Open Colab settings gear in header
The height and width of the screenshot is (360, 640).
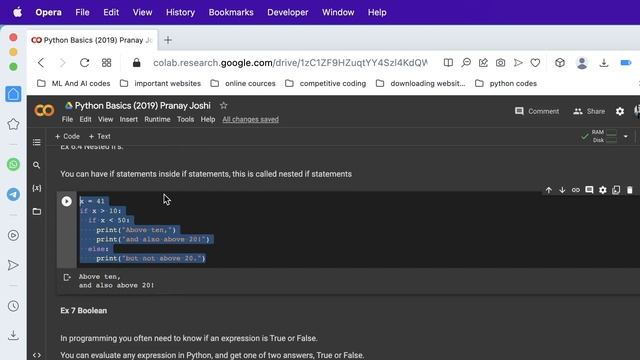click(x=620, y=111)
